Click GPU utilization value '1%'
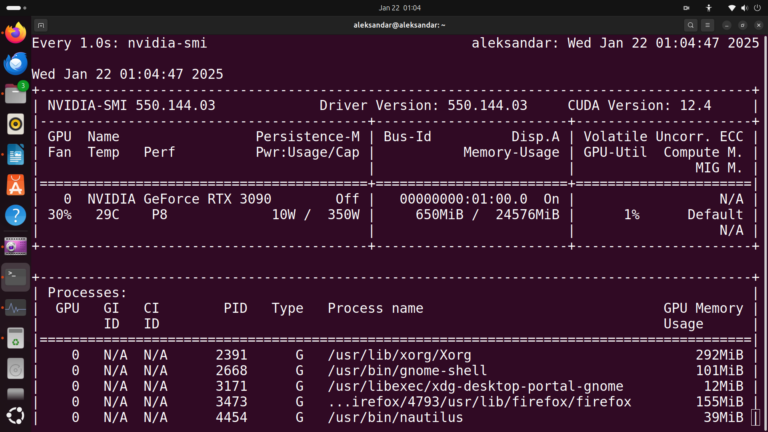This screenshot has width=768, height=432. 631,215
